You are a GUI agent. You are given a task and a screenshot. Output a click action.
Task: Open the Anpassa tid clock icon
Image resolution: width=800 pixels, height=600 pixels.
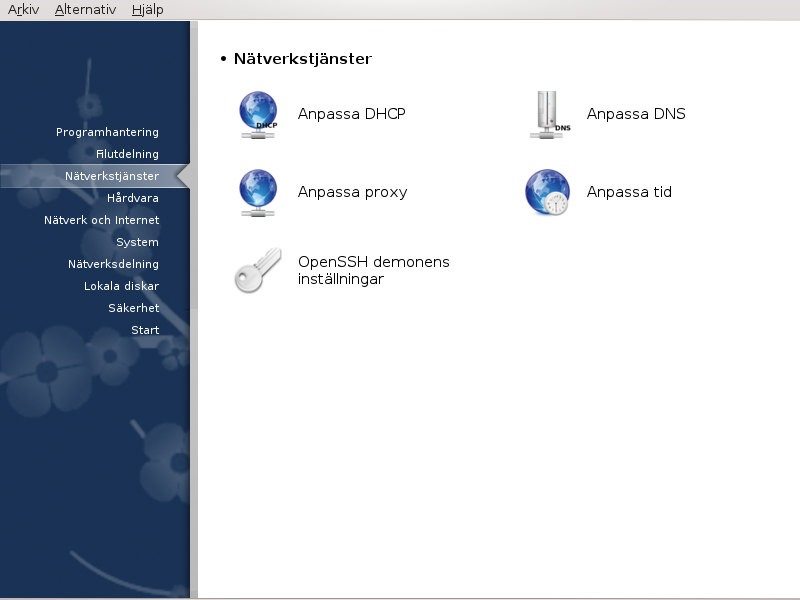547,192
